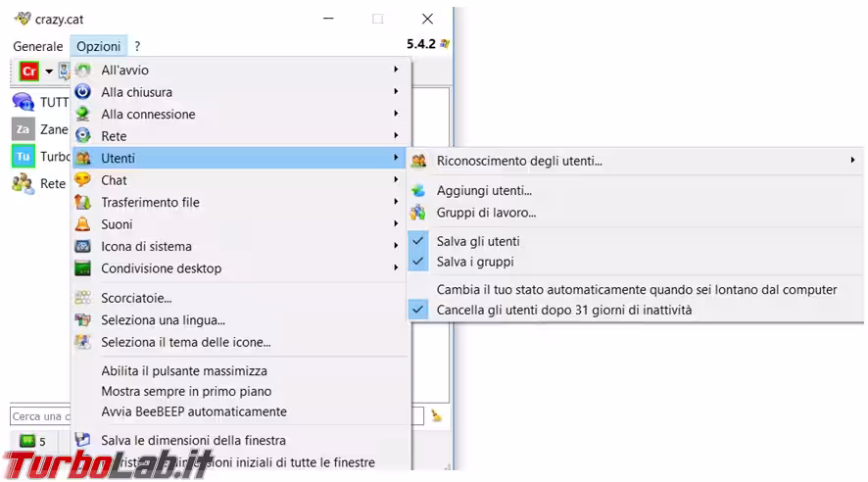Click the Trasferimento file icon
Screen dimensions: 868x482
pos(83,202)
